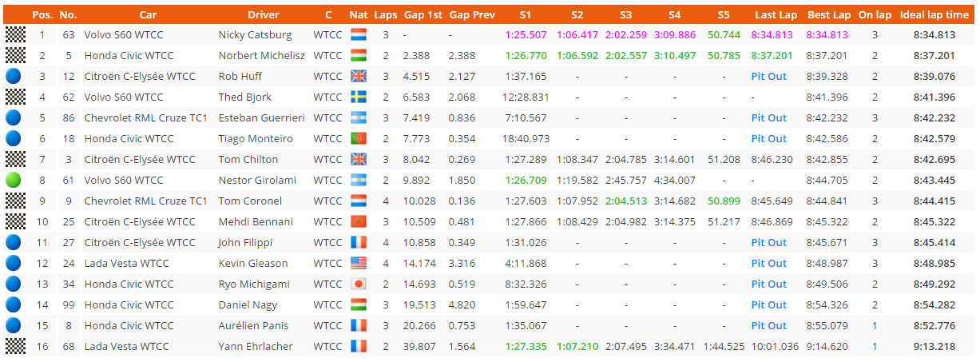Click Best Lap time 8:41.396 for Thed Bjork
This screenshot has height=362, width=980.
click(x=828, y=97)
